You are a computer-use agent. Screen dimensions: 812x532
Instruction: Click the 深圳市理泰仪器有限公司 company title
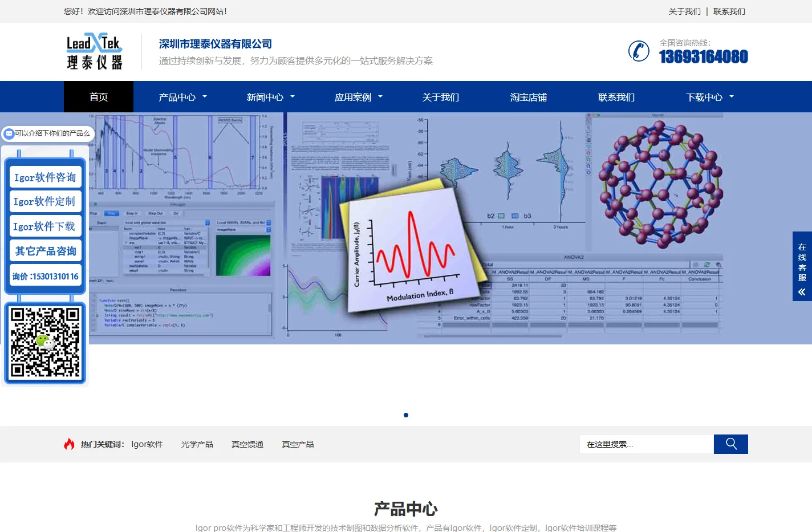click(215, 44)
